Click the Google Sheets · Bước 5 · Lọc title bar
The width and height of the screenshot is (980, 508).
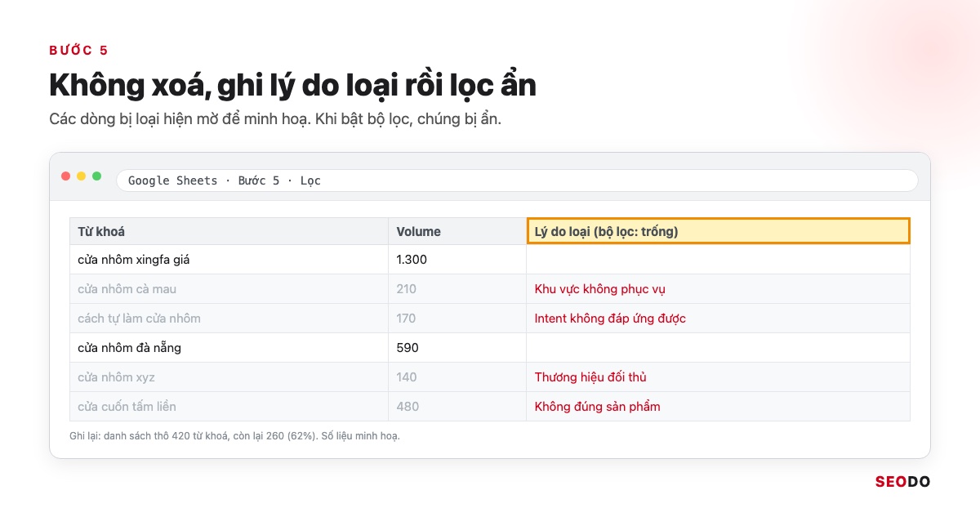click(x=517, y=180)
